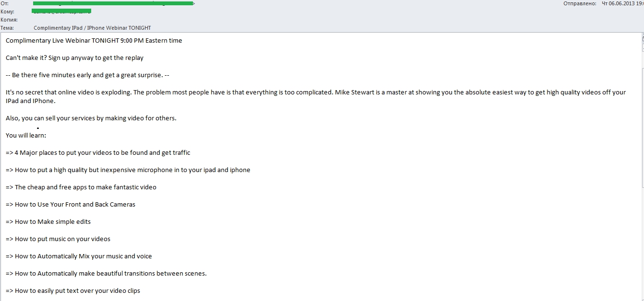The height and width of the screenshot is (301, 644).
Task: Click 'easily put text over your video clips'
Action: point(73,291)
